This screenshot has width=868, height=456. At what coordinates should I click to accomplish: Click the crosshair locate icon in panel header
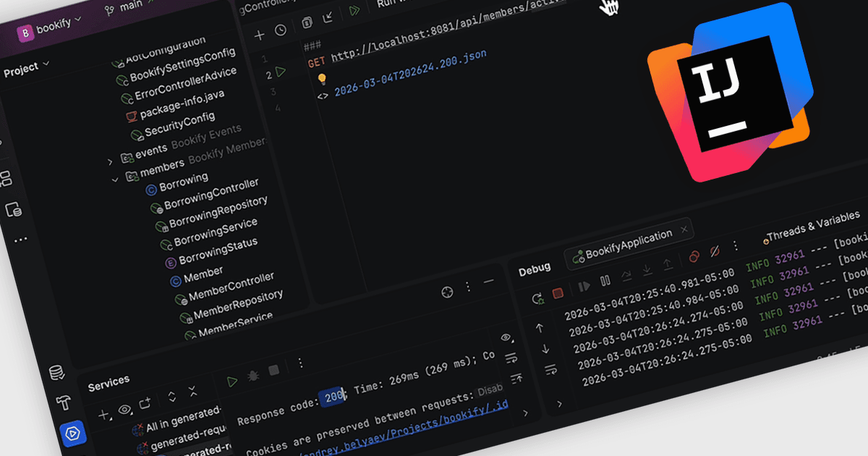[447, 292]
